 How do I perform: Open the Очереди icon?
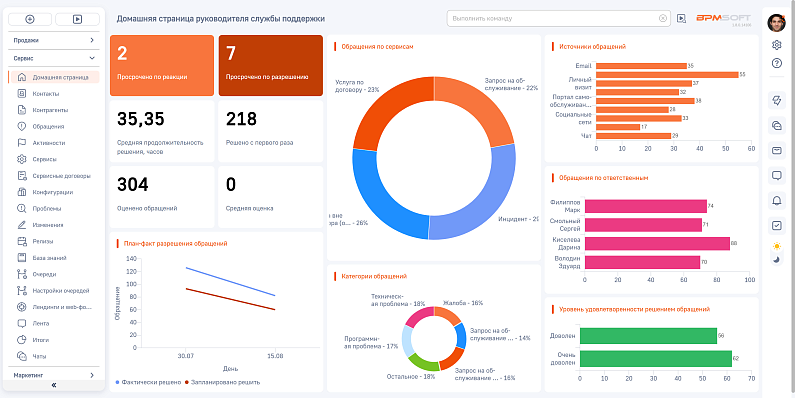click(21, 274)
